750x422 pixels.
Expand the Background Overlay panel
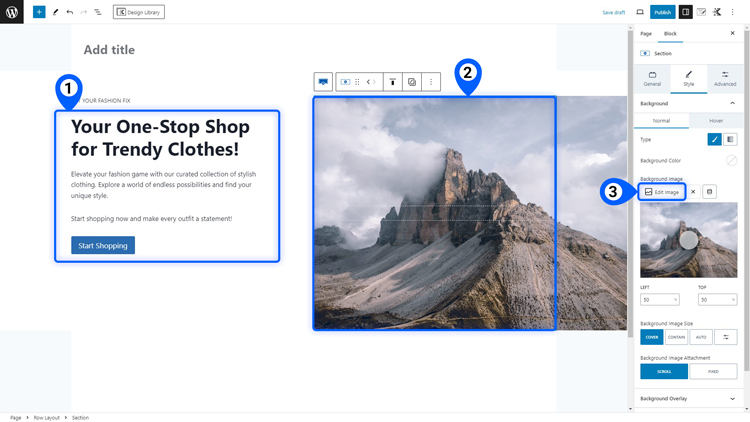click(x=688, y=399)
